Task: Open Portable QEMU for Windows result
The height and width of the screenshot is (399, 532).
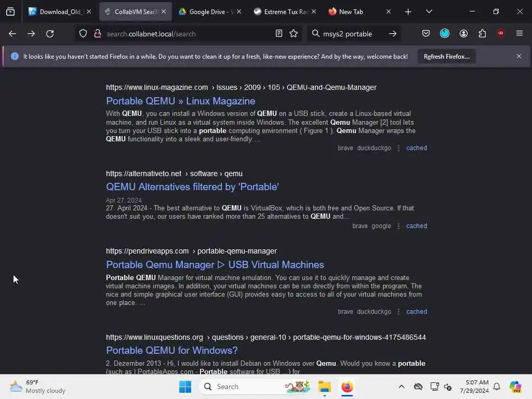Action: click(171, 351)
